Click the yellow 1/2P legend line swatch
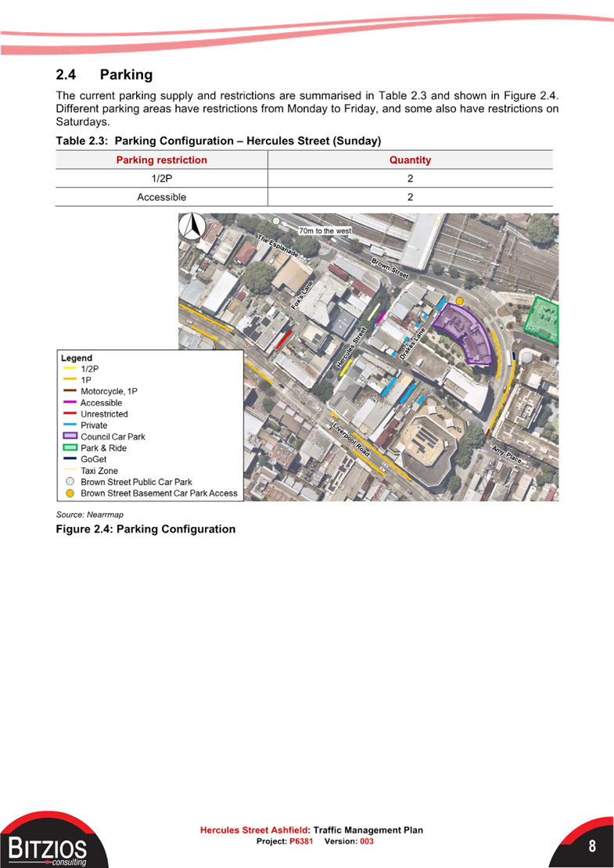 pos(70,368)
